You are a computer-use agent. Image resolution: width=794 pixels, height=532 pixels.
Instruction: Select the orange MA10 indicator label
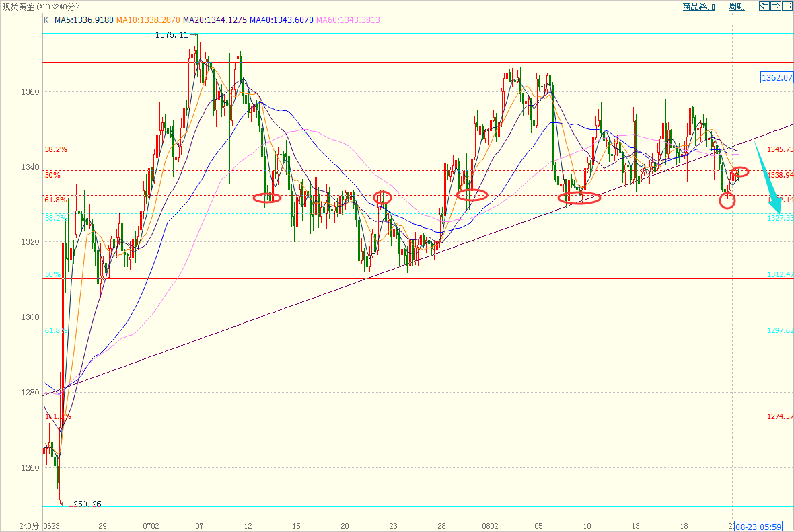click(x=148, y=20)
